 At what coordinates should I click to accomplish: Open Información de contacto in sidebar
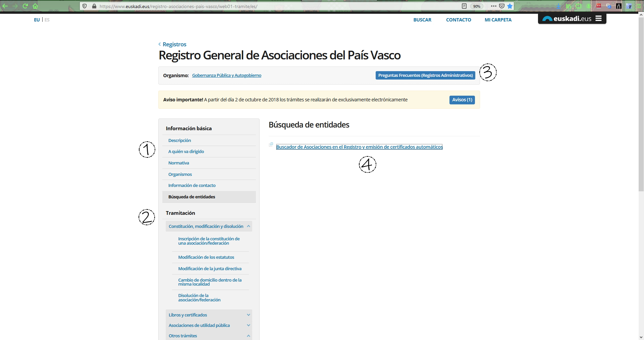[192, 185]
